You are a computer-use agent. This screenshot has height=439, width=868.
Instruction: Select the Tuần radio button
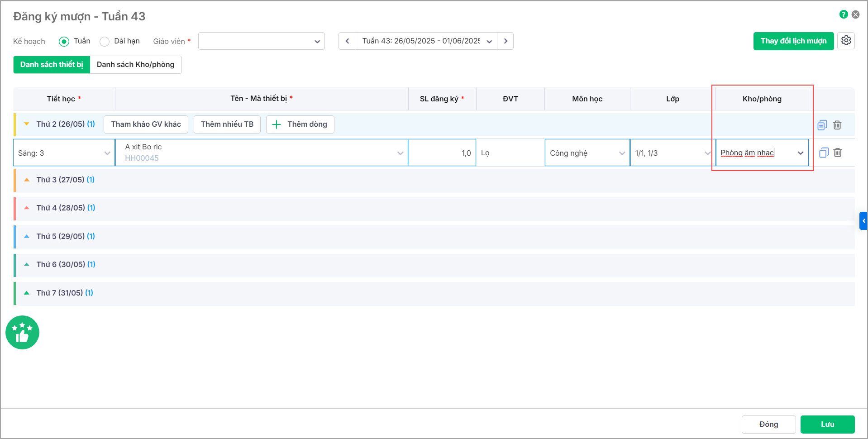click(x=64, y=42)
